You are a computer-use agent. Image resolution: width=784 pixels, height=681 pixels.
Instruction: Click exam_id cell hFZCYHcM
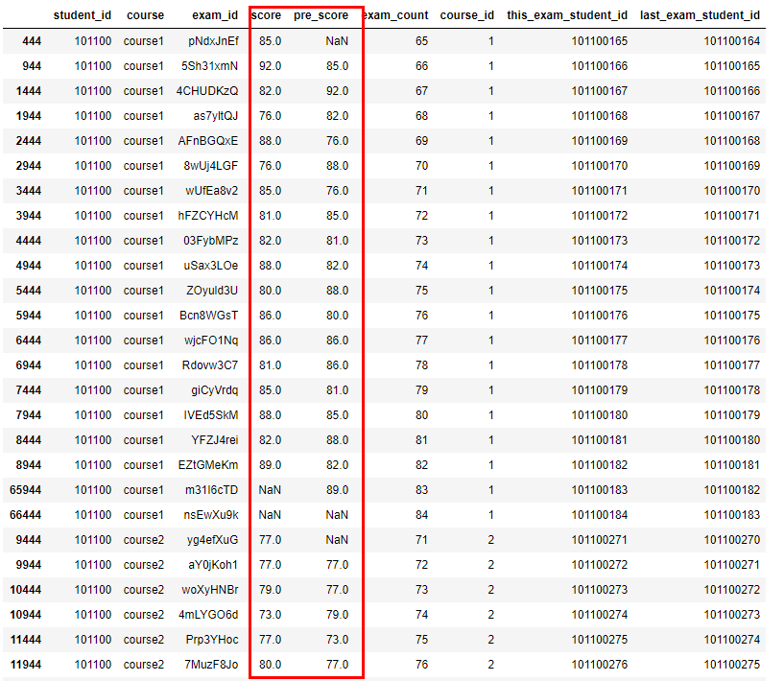click(208, 216)
